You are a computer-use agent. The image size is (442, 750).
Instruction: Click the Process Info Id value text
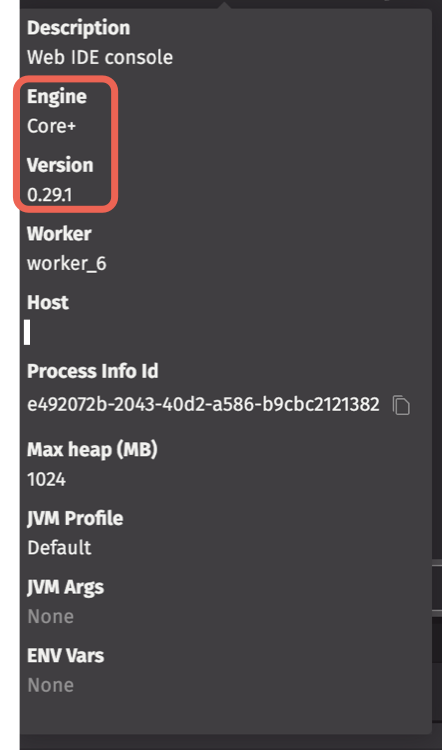coord(203,405)
